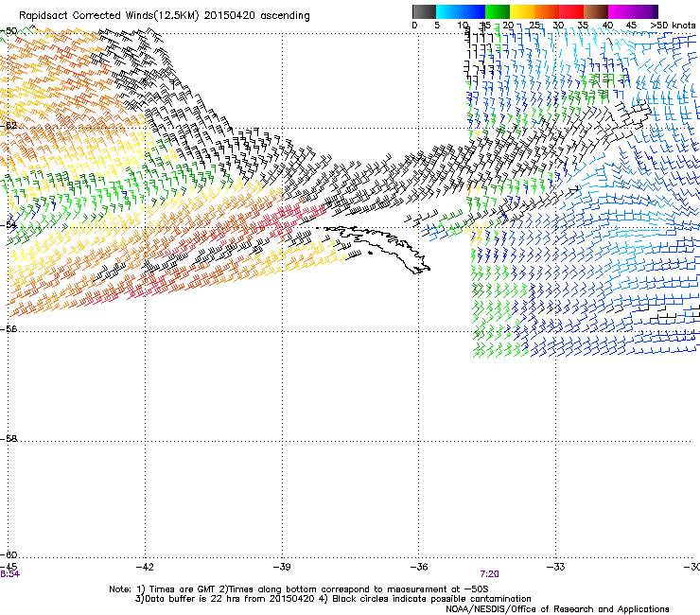Click the red 30-35 knots legend segment
This screenshot has height=615, width=700.
[x=571, y=11]
